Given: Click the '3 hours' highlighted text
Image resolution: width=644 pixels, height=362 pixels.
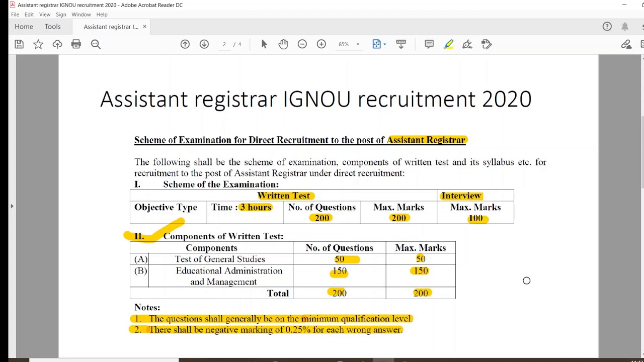Looking at the screenshot, I should (x=256, y=207).
